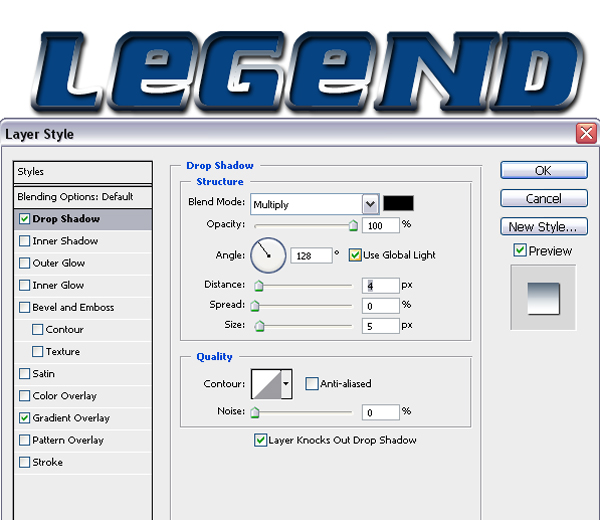The width and height of the screenshot is (600, 520).
Task: Click the Distance slider handle
Action: [x=259, y=286]
